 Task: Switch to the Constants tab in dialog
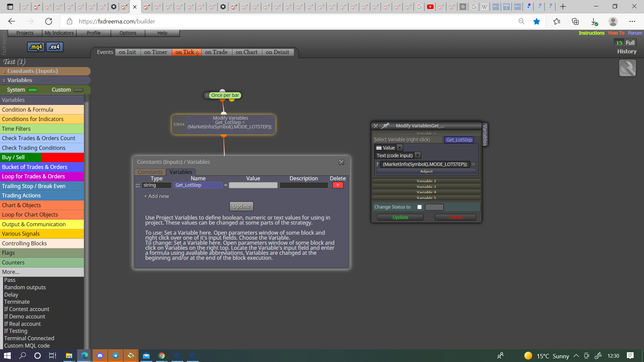click(x=150, y=172)
